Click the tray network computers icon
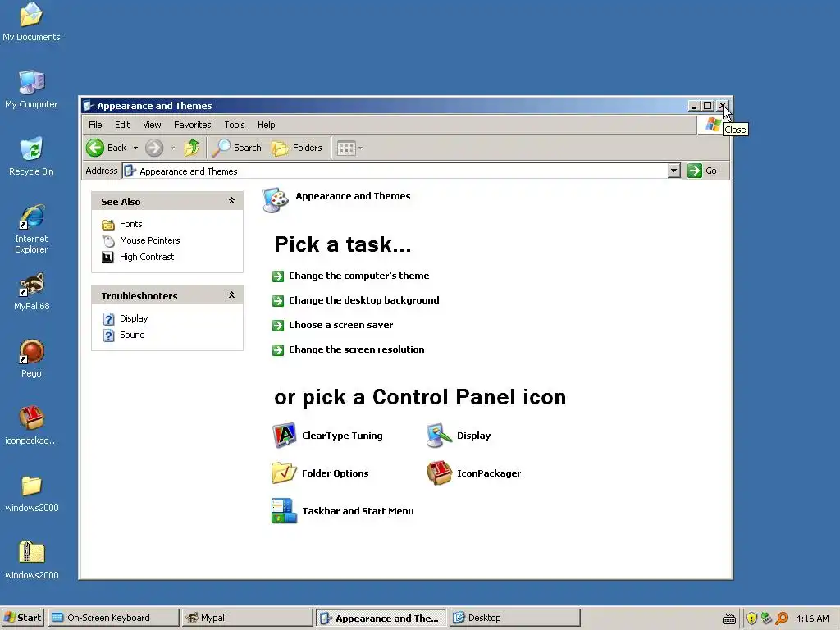 (767, 619)
